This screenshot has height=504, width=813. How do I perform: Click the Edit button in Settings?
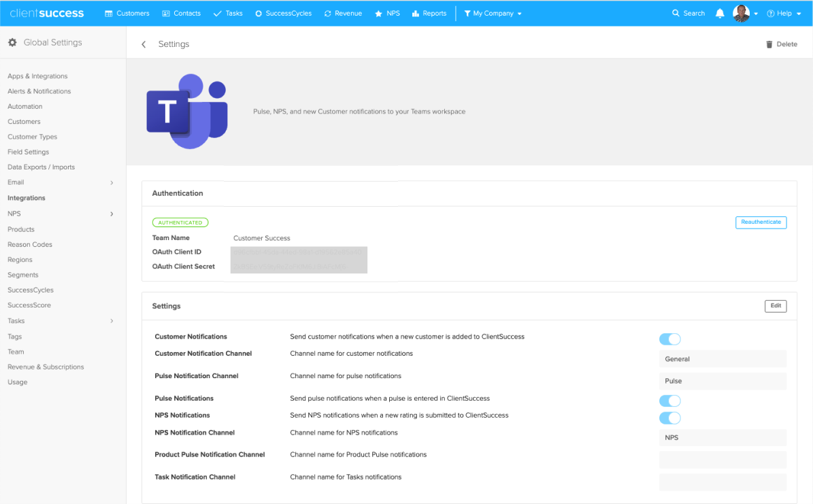coord(775,306)
